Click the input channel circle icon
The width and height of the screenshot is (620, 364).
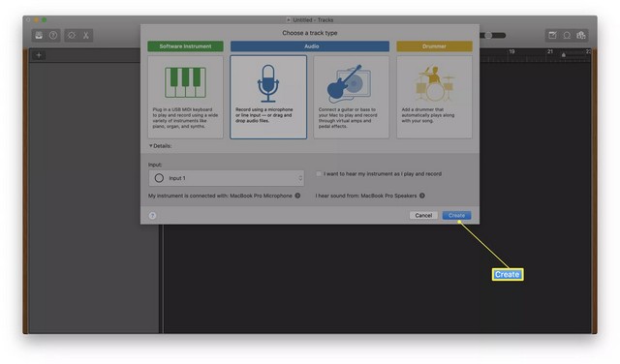pos(159,178)
